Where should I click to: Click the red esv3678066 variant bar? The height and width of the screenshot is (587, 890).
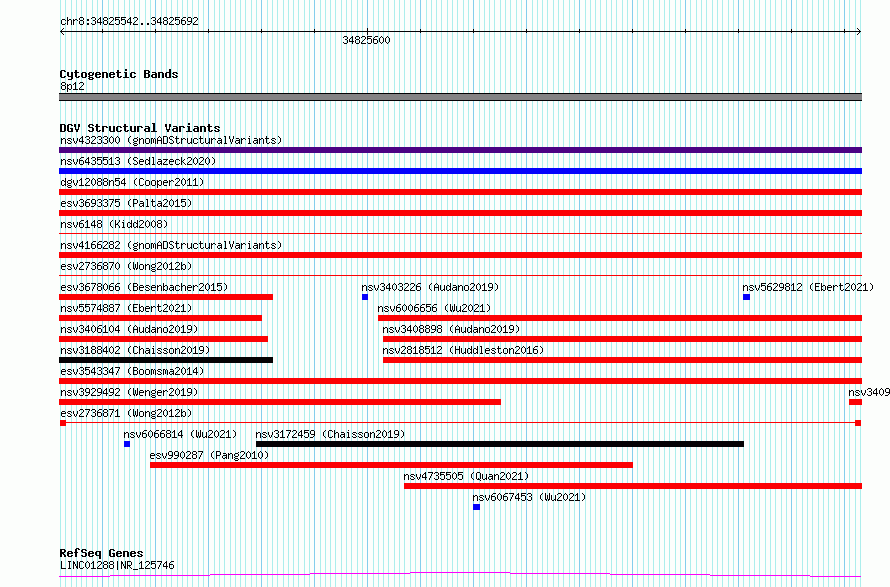[166, 297]
